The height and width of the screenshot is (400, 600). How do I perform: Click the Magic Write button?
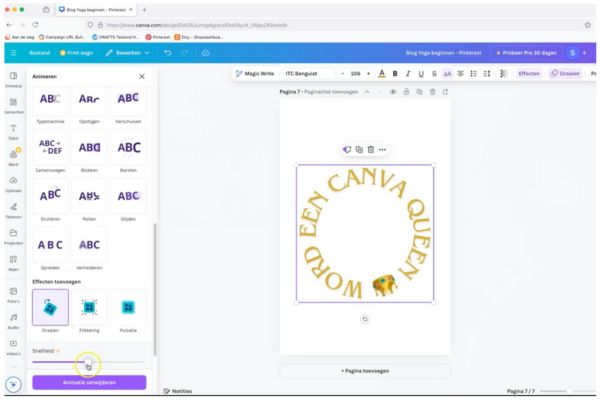click(x=255, y=73)
